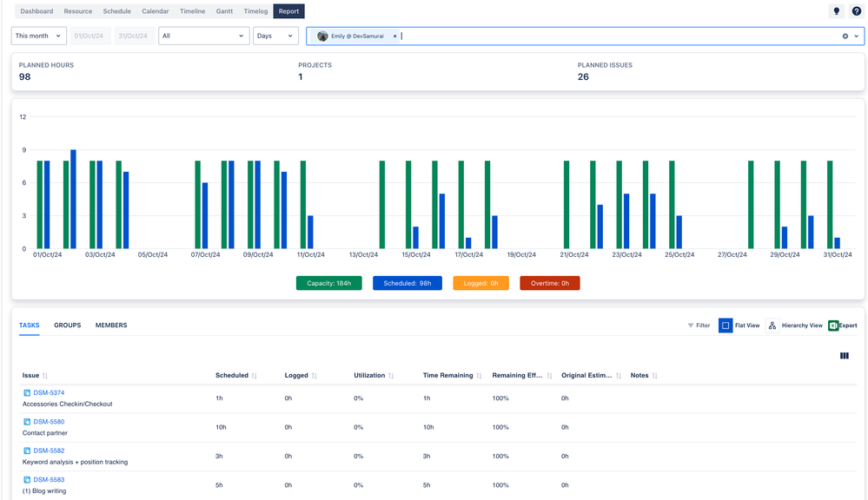
Task: Open the This month period dropdown
Action: coord(39,36)
